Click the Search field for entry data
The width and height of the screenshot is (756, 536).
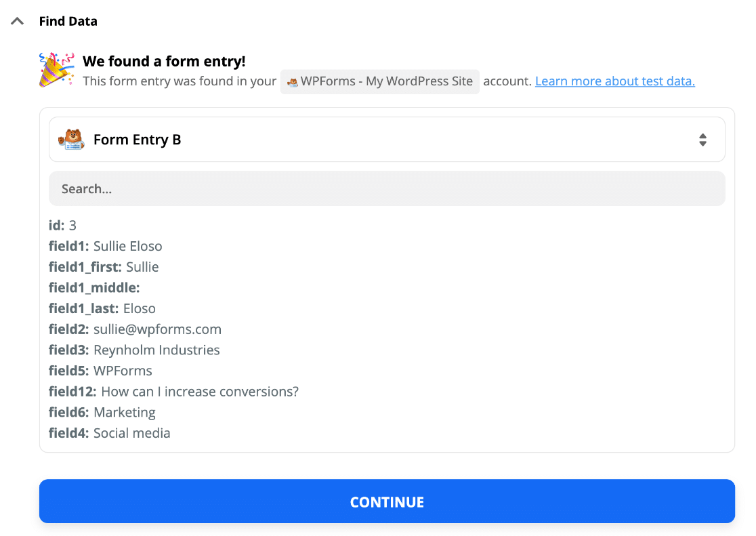coord(387,188)
